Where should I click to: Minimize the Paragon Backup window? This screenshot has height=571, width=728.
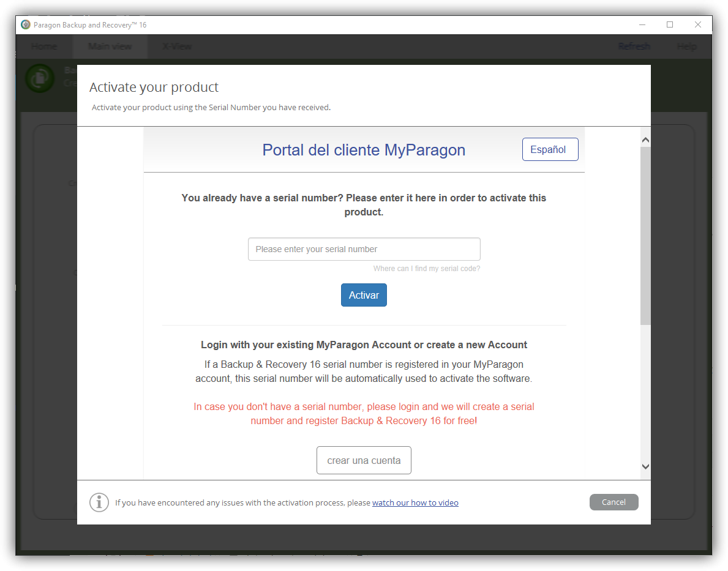642,24
